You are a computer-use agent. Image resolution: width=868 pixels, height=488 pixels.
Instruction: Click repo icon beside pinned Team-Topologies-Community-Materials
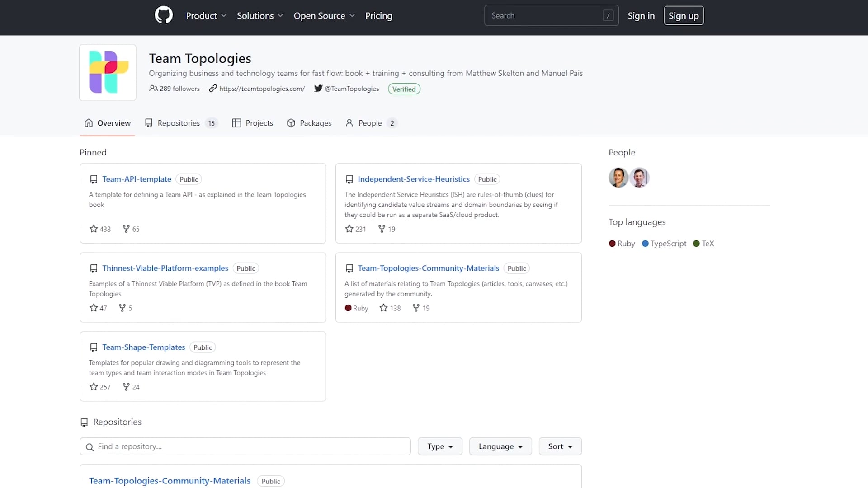(349, 268)
